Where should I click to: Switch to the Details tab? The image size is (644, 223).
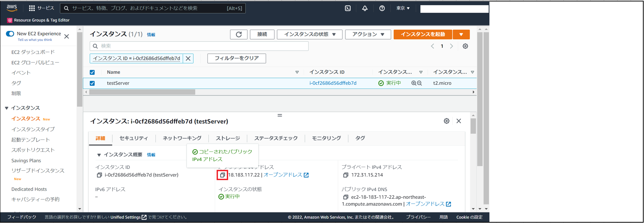tap(101, 138)
